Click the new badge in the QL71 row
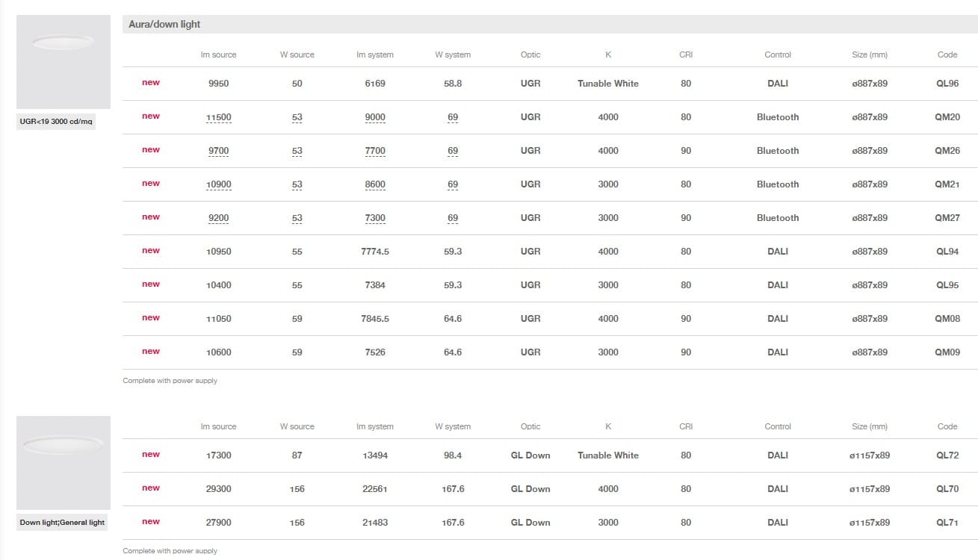Screen dimensions: 978x560 pos(151,522)
